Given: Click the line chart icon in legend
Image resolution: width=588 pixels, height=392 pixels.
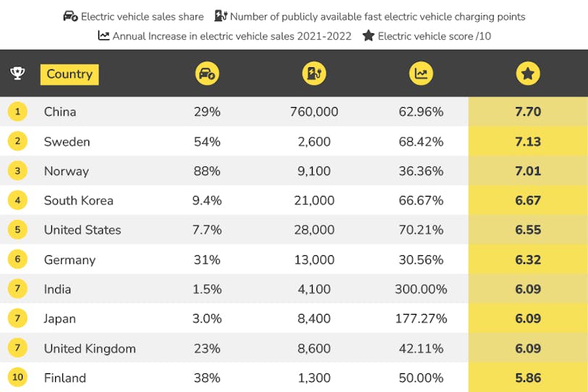Looking at the screenshot, I should pos(104,35).
